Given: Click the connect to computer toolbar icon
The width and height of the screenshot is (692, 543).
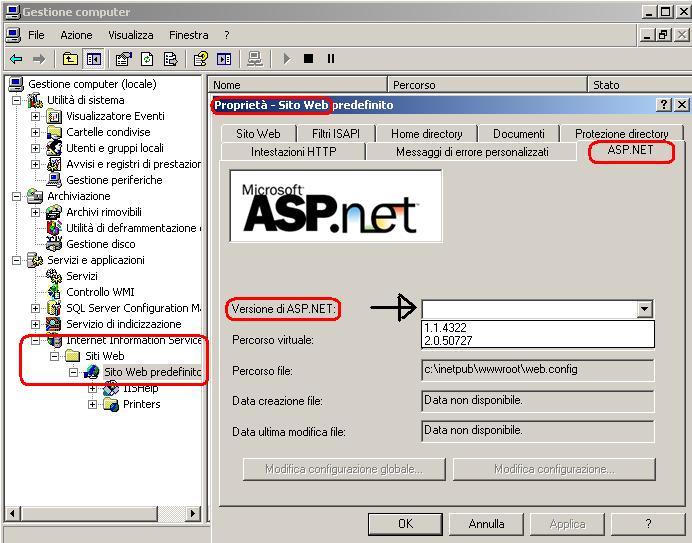Looking at the screenshot, I should (255, 59).
